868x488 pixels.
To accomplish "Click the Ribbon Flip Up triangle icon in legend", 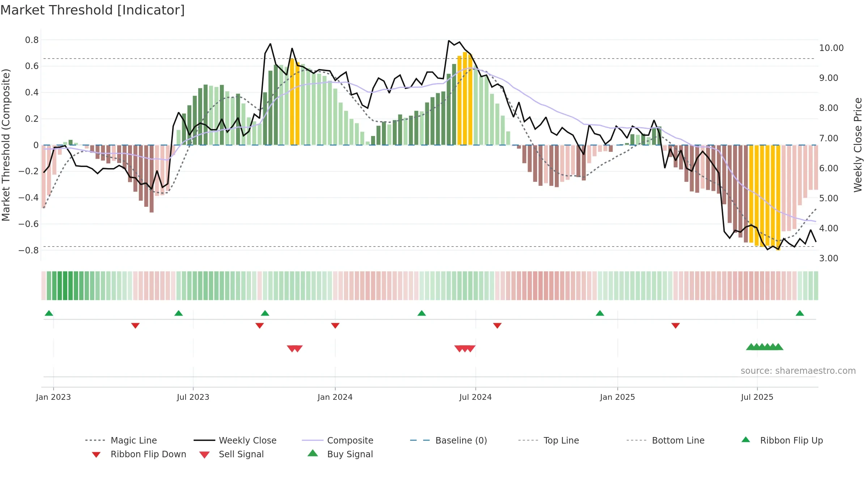I will coord(746,440).
